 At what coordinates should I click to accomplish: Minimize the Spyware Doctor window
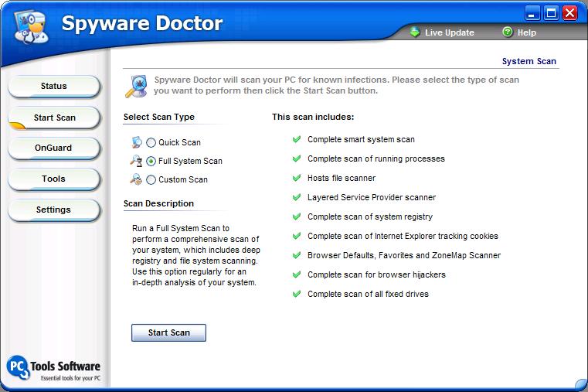532,13
